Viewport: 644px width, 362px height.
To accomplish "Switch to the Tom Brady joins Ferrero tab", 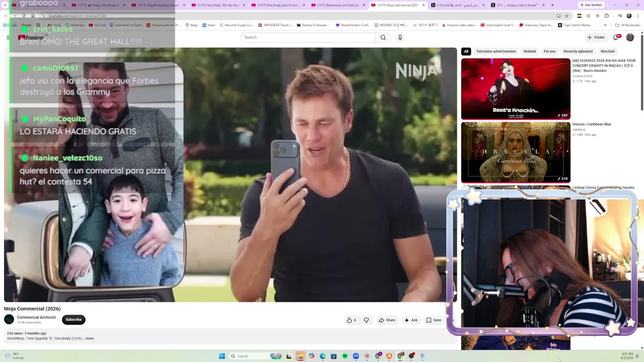I will 278,5.
